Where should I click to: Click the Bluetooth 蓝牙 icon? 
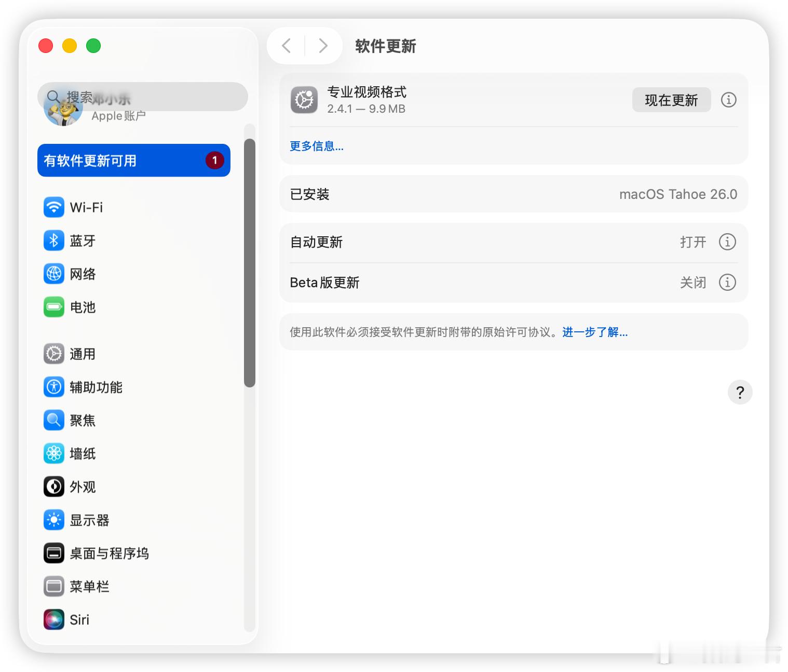(x=54, y=240)
